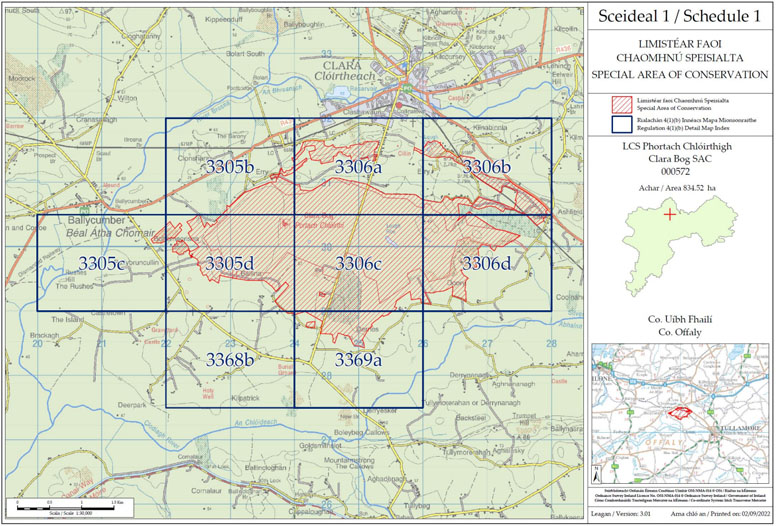The image size is (776, 526).
Task: Click the 'The Island' place label
Action: (68, 320)
